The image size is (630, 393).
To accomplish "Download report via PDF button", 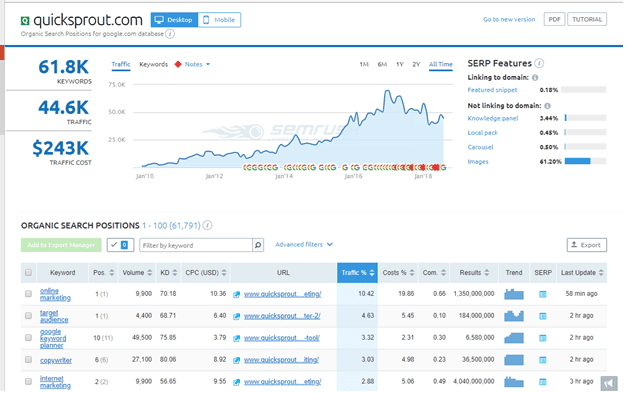I will [554, 19].
